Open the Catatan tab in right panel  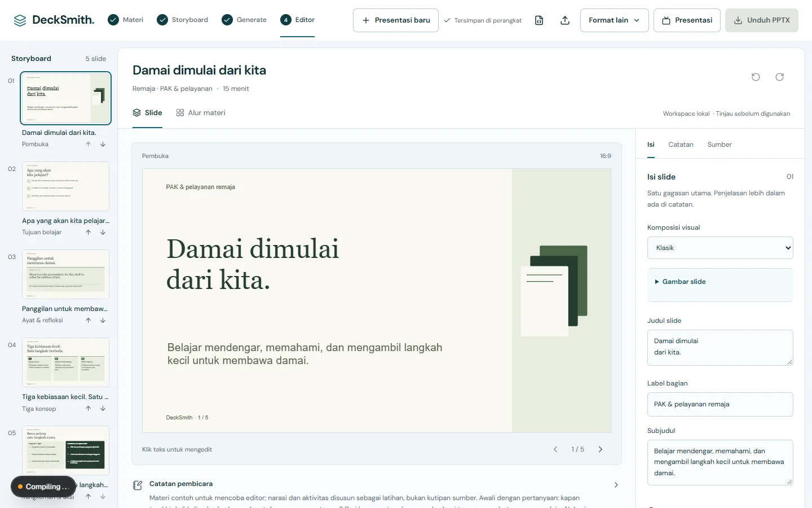681,144
